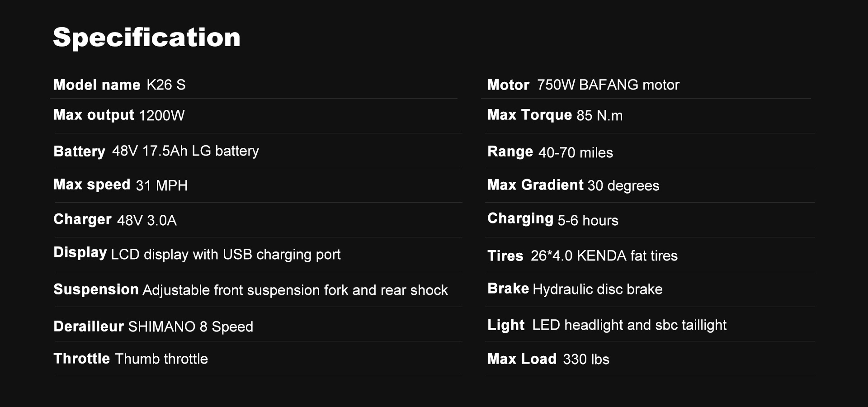This screenshot has height=407, width=868.
Task: Click the Max speed 31 MPH row
Action: tap(120, 185)
